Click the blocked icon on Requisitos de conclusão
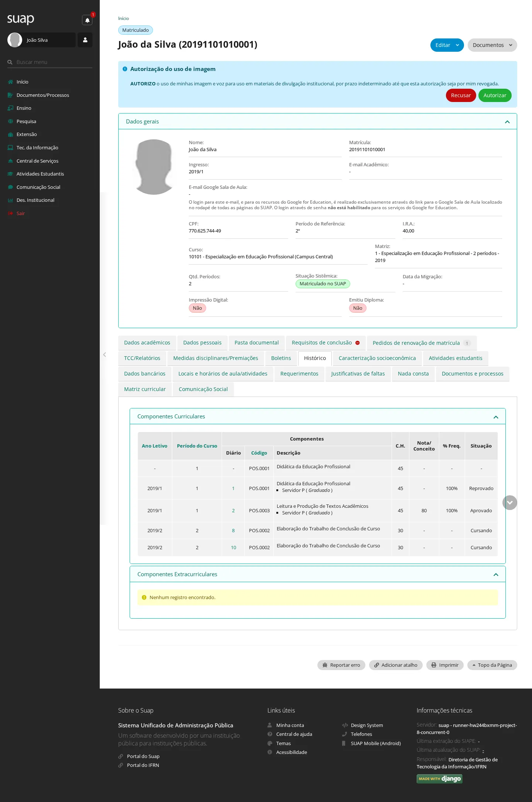The width and height of the screenshot is (532, 802). pyautogui.click(x=358, y=343)
